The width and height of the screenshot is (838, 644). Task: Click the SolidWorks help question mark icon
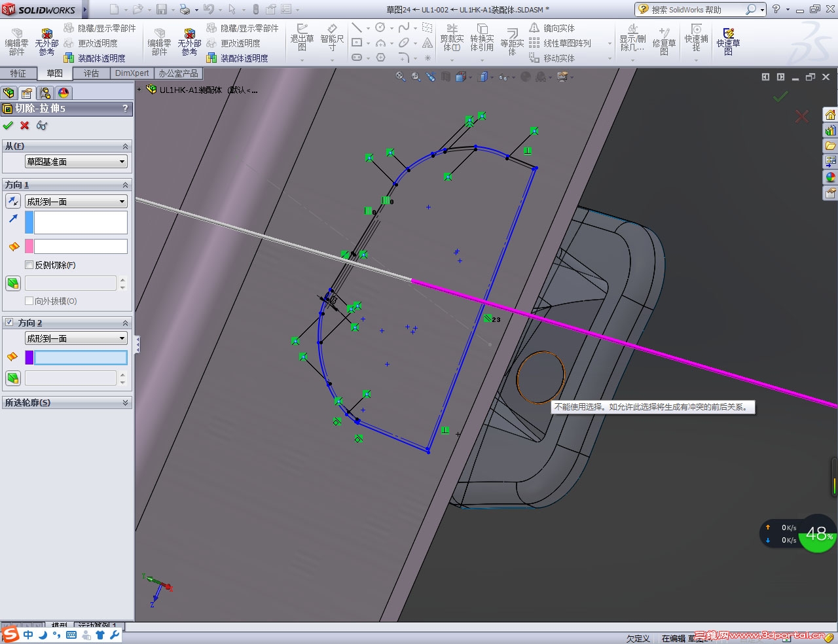tap(776, 9)
